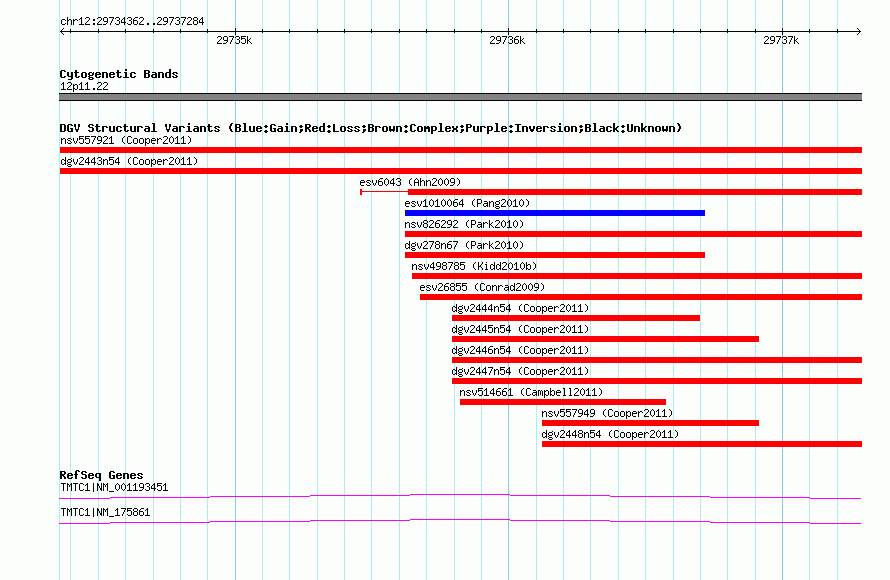Open nsv498785 (Kidd2010b) label
890x580 pixels.
tap(474, 266)
